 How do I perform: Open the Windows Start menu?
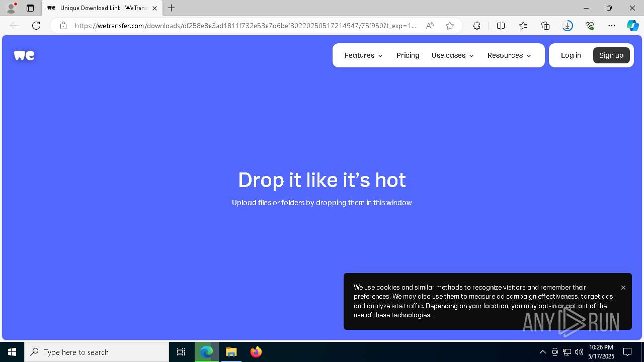click(12, 352)
